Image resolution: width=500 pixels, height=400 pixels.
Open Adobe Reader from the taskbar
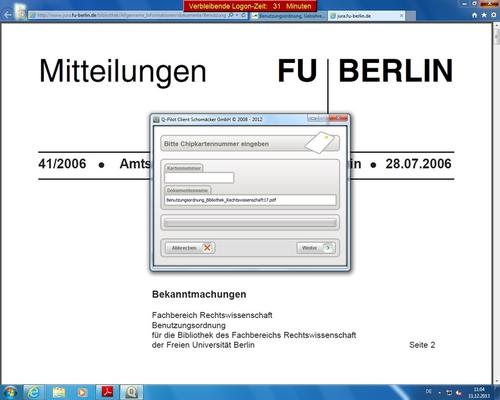pyautogui.click(x=107, y=392)
